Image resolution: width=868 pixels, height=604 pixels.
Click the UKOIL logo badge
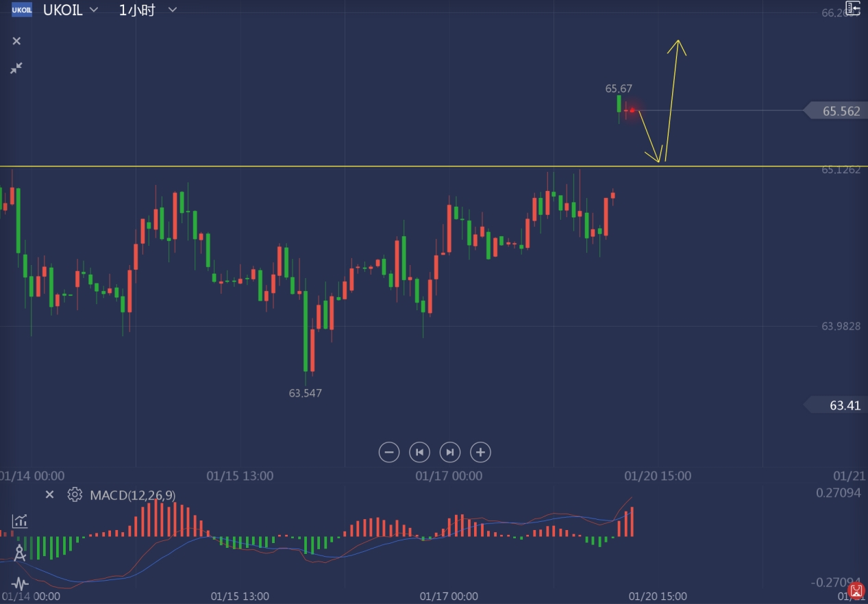point(22,10)
